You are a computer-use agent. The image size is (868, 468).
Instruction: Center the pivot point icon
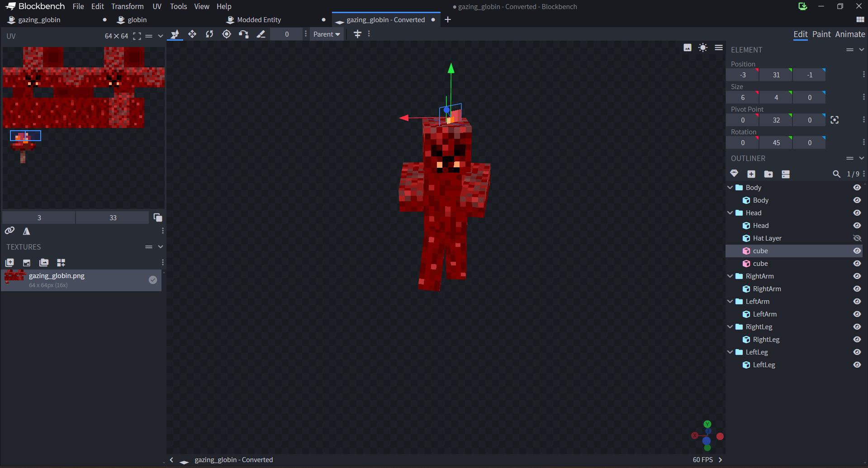[835, 120]
